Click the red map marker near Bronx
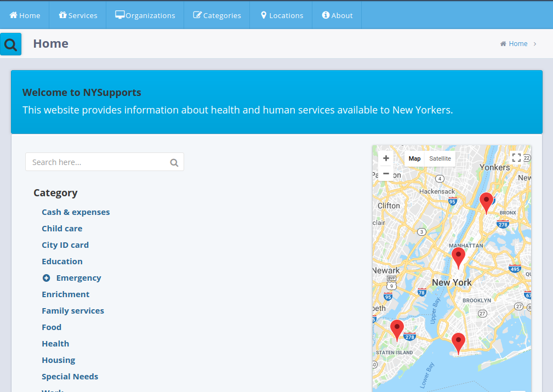This screenshot has height=392, width=553. (486, 203)
